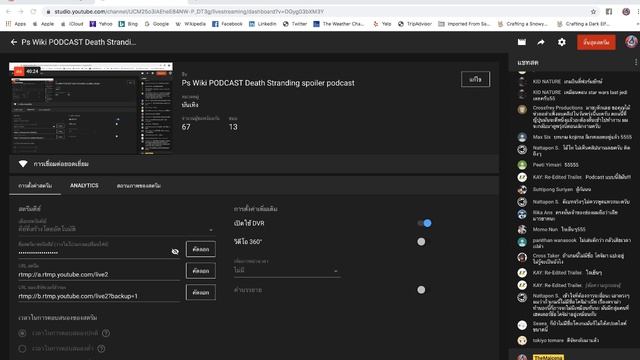640x360 pixels.
Task: Click Max Six avatar in chat
Action: 522,137
